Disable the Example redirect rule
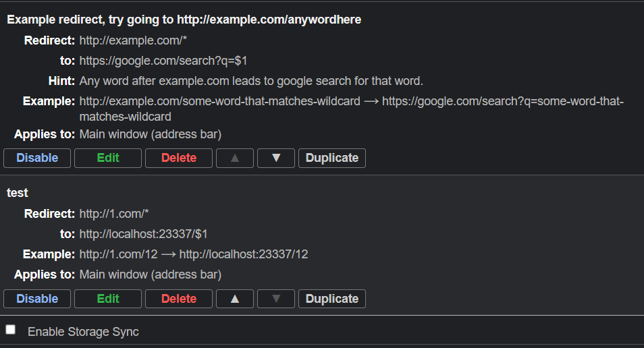Viewport: 644px width, 348px height. coord(37,158)
